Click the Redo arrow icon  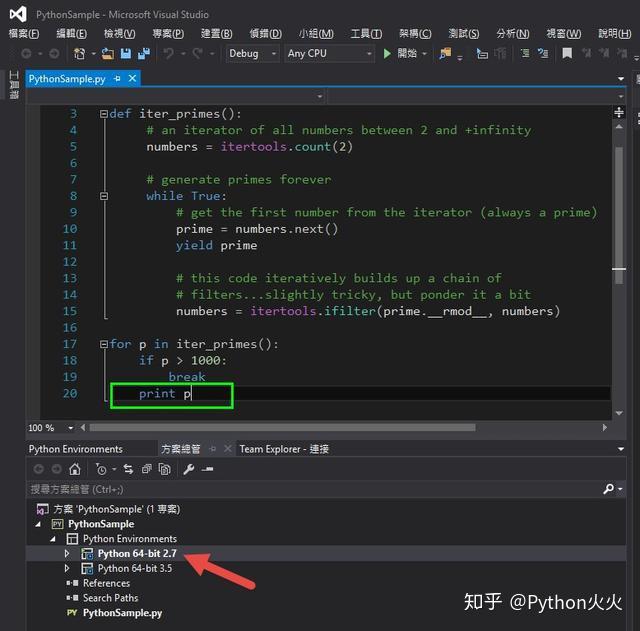[x=198, y=53]
